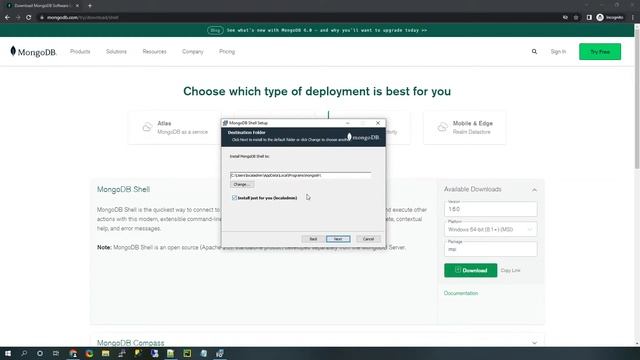This screenshot has width=640, height=360.
Task: Click Next in the setup dialog
Action: [338, 239]
